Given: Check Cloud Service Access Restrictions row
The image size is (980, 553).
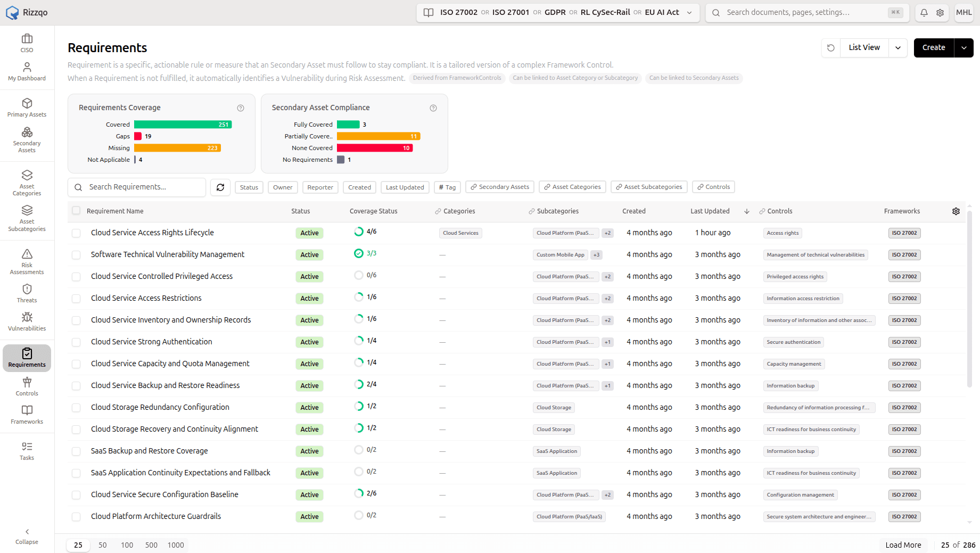Looking at the screenshot, I should (76, 299).
